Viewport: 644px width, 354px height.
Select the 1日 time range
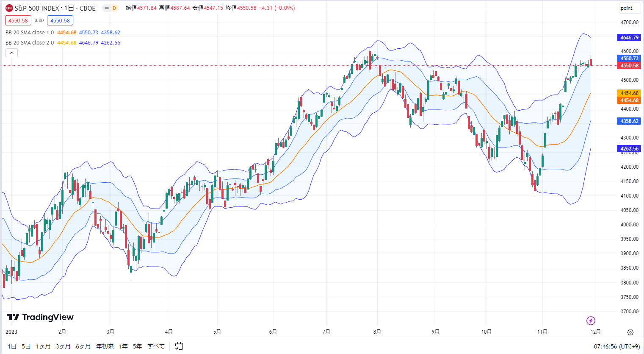(x=12, y=346)
